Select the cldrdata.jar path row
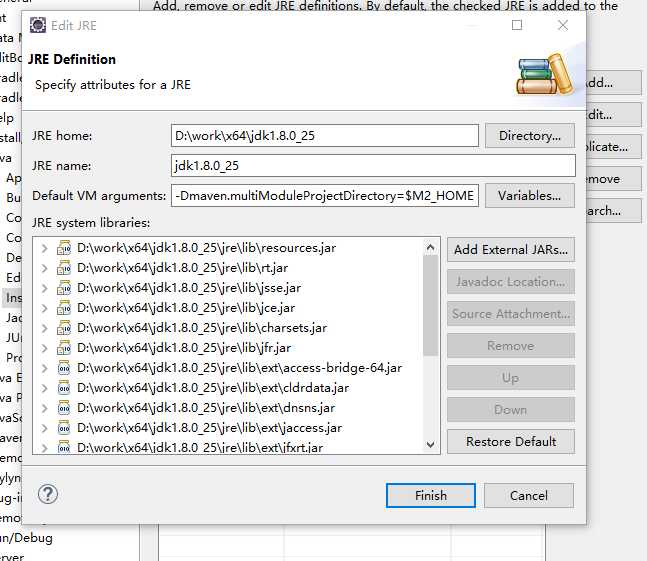The width and height of the screenshot is (647, 561). [213, 388]
